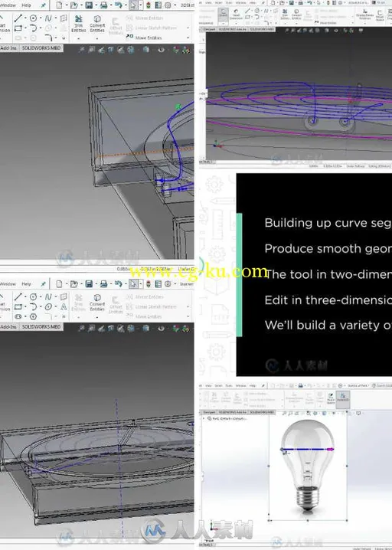The image size is (392, 550).
Task: Click Repair Sketch in upper-right window
Action: [380, 14]
